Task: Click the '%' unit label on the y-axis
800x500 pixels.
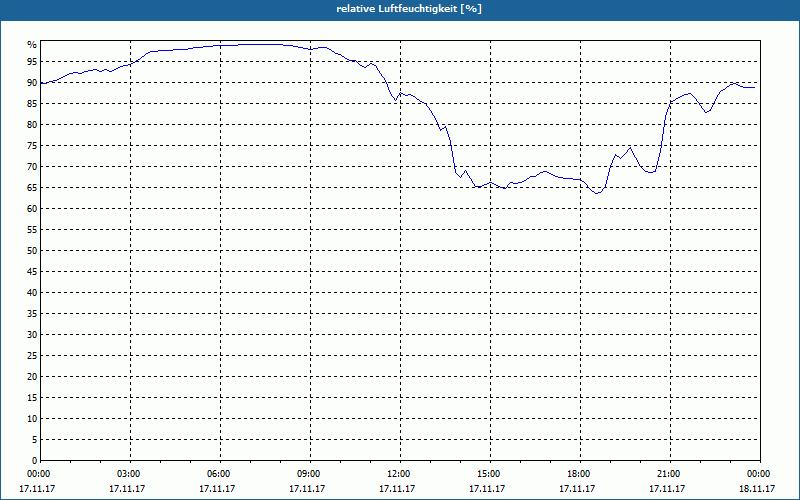Action: pos(32,45)
